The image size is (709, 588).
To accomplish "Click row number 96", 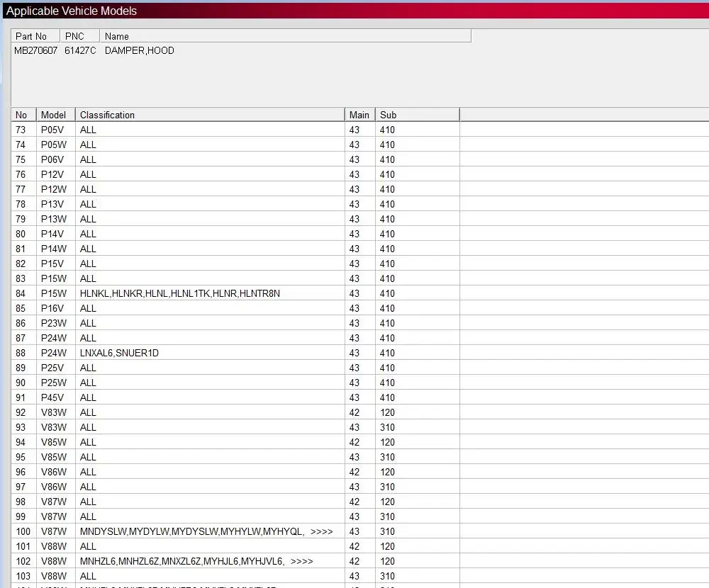I will coord(21,473).
